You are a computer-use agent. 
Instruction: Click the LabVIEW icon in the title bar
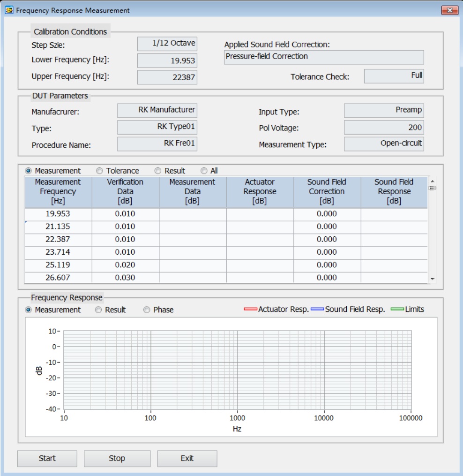[9, 10]
